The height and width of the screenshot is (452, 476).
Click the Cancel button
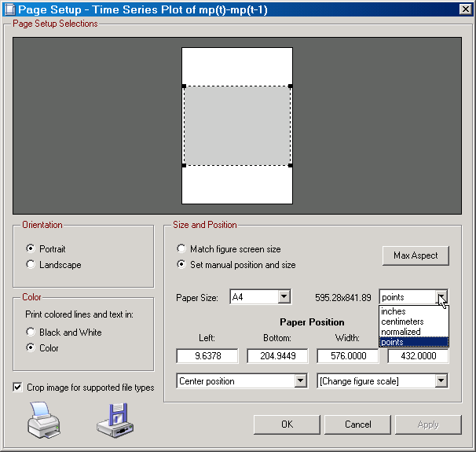(357, 424)
